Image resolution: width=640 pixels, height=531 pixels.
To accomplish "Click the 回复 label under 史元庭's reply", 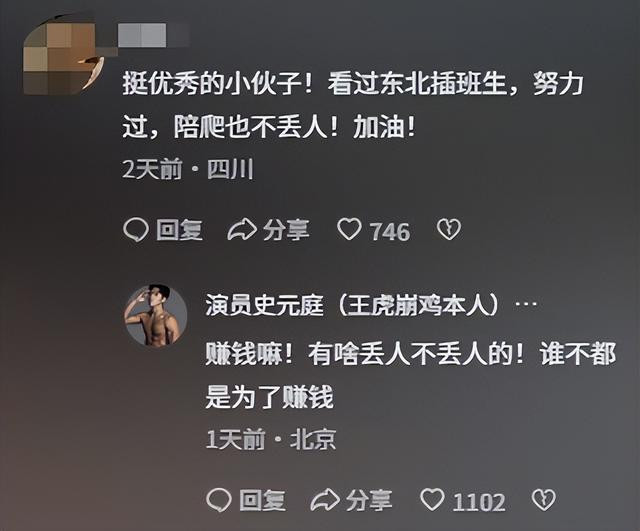I will coord(262,500).
